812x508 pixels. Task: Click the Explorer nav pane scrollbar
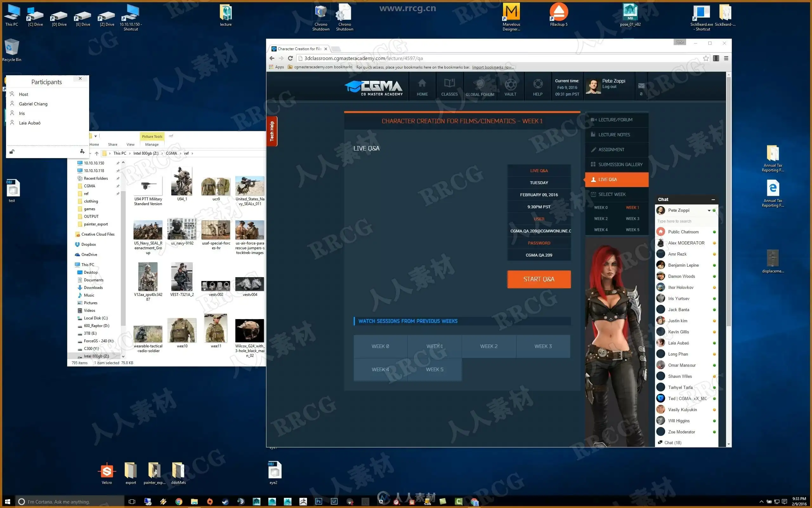coord(123,258)
